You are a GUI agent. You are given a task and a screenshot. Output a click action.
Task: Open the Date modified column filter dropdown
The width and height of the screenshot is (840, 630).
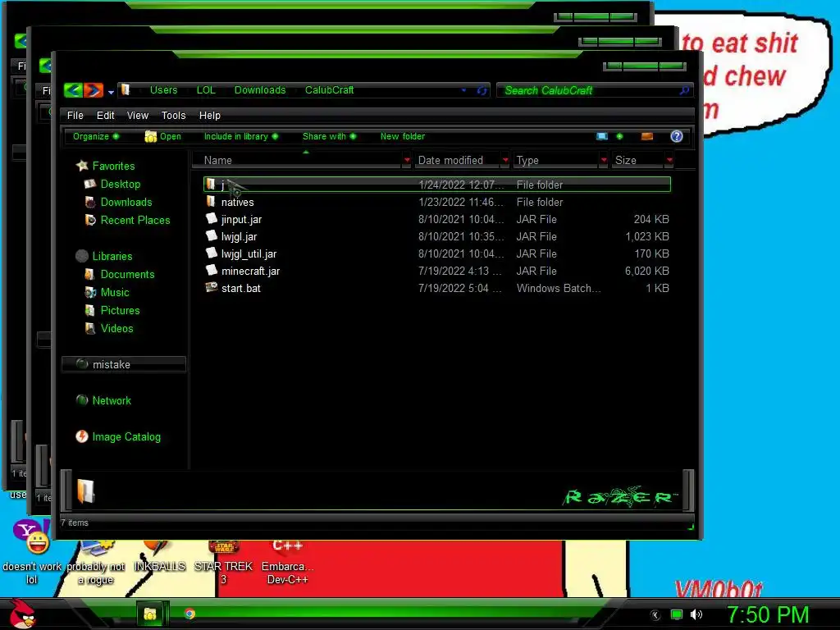click(505, 160)
